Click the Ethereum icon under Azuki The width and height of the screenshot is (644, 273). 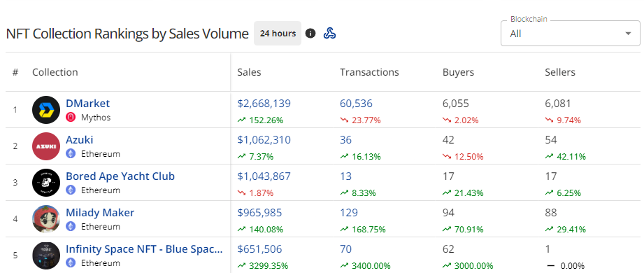[71, 154]
